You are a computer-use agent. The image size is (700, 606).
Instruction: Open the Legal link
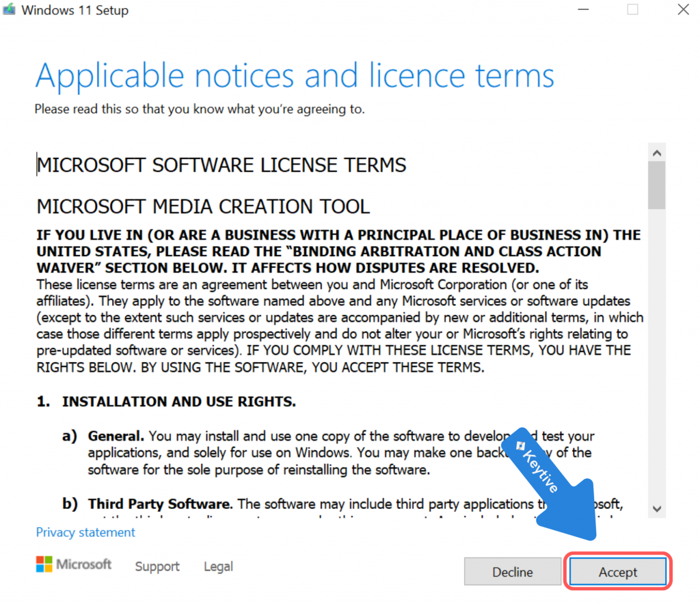coord(218,566)
